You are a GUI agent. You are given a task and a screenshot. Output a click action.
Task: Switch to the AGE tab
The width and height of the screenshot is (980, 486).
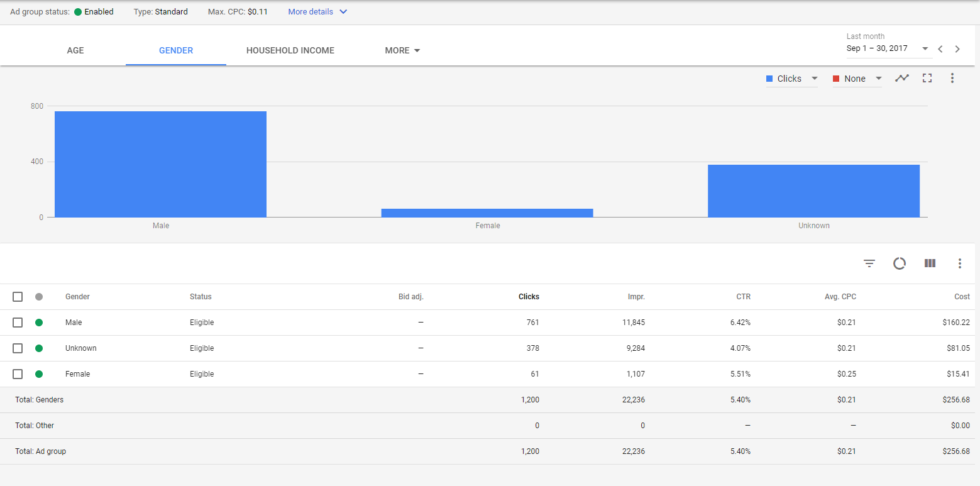pyautogui.click(x=75, y=50)
